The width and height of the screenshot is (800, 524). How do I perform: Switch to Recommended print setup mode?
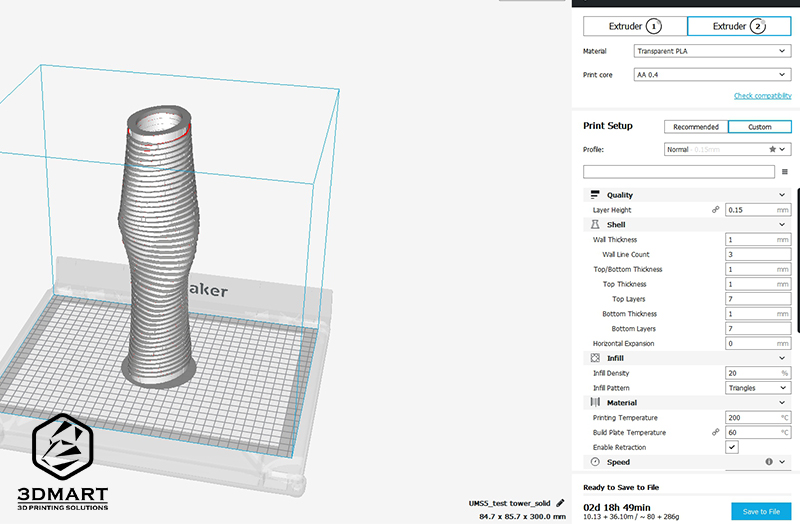coord(696,127)
